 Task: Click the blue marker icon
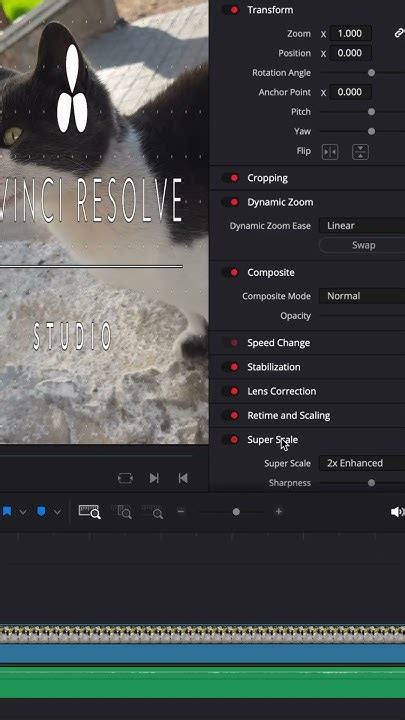(41, 512)
